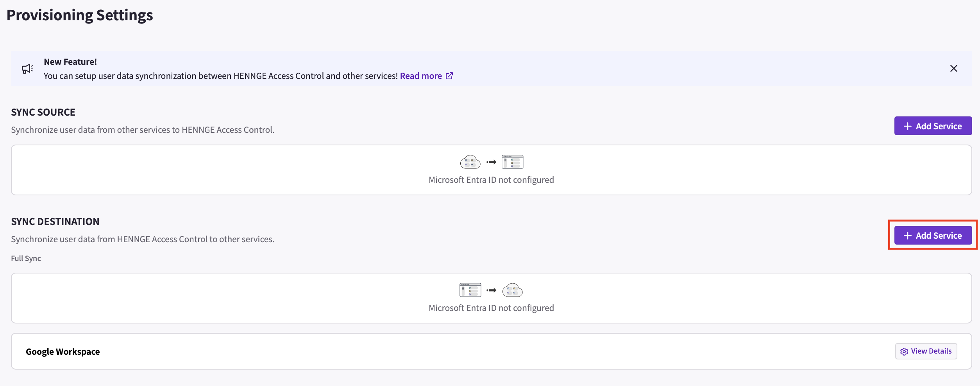Click the external link icon after Read more
This screenshot has height=386, width=980.
coord(449,76)
